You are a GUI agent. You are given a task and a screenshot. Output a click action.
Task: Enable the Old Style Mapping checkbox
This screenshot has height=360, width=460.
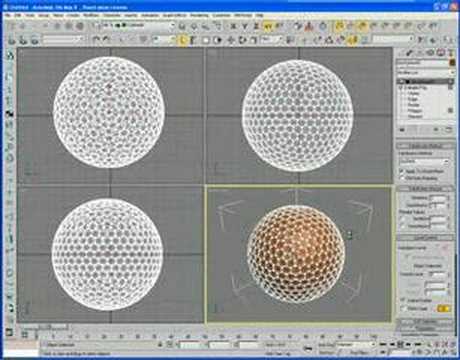[x=402, y=178]
